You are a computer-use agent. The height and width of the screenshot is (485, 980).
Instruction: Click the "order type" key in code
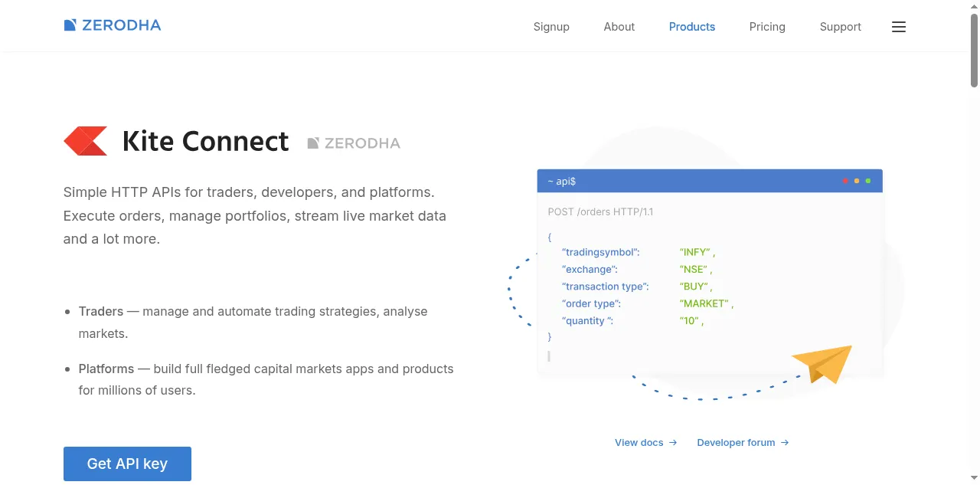[591, 303]
